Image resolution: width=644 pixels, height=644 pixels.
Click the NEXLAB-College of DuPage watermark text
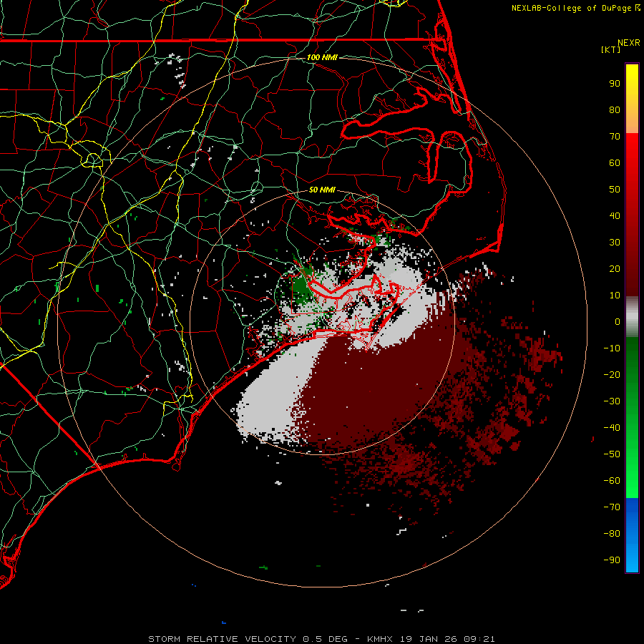coord(575,8)
